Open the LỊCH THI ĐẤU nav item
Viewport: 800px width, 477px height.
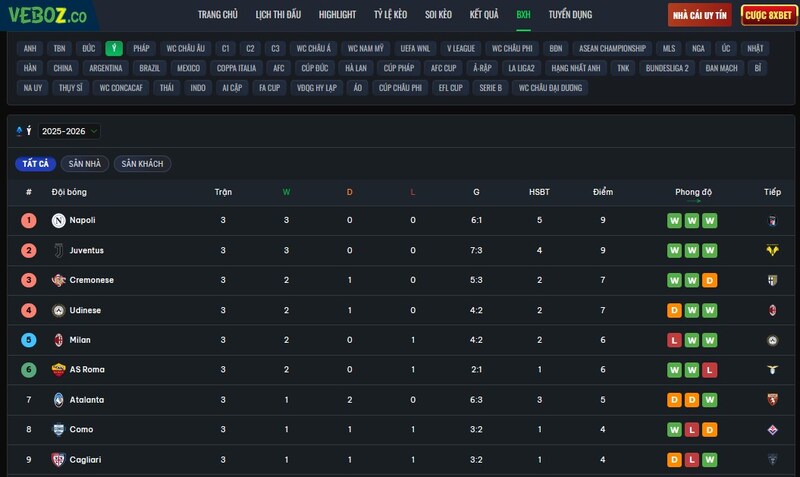[x=278, y=15]
